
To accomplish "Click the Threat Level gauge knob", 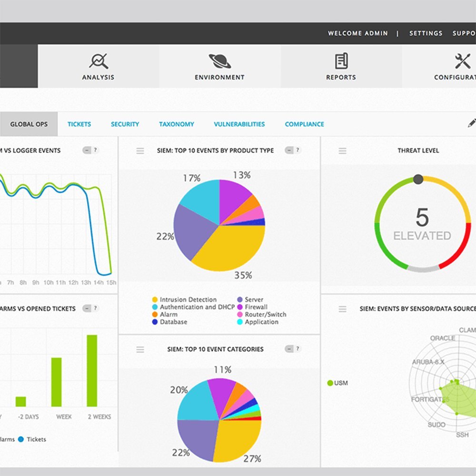I will pos(418,179).
